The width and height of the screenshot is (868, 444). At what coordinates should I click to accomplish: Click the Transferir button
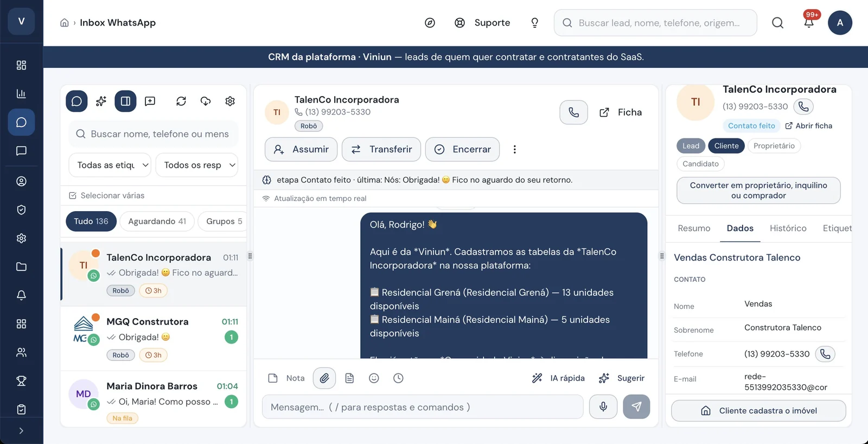tap(381, 149)
